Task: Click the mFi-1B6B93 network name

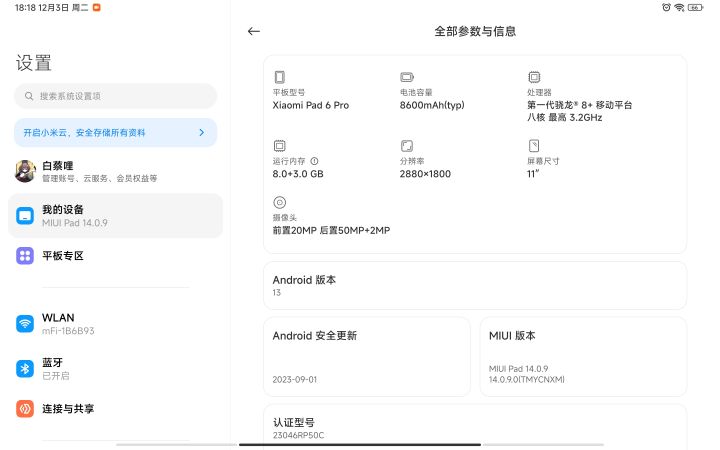Action: 68,331
